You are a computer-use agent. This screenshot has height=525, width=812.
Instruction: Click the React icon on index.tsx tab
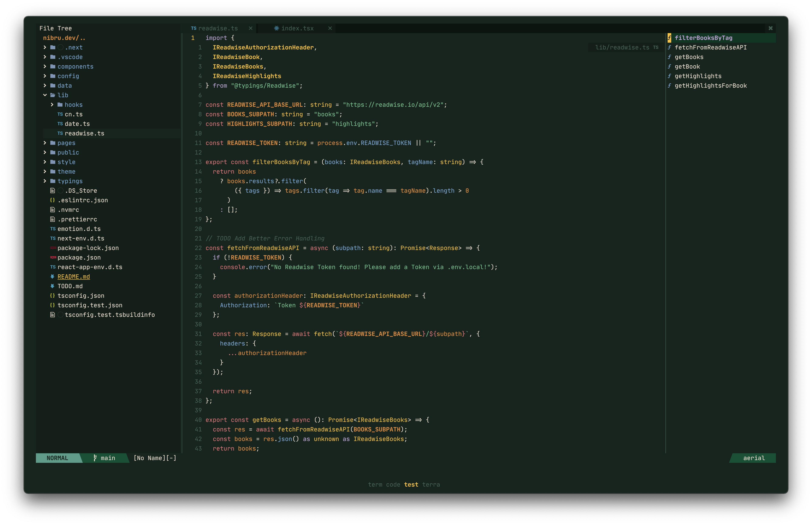pyautogui.click(x=277, y=28)
